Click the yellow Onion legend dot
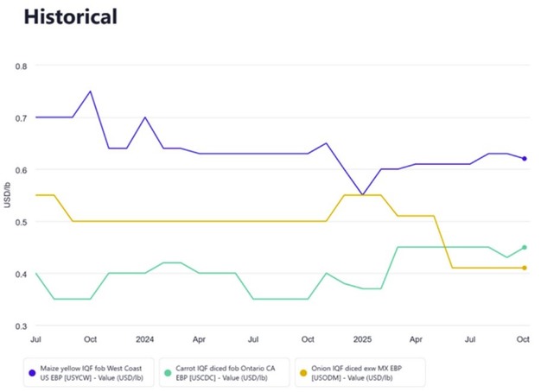The image size is (541, 392). tap(302, 373)
